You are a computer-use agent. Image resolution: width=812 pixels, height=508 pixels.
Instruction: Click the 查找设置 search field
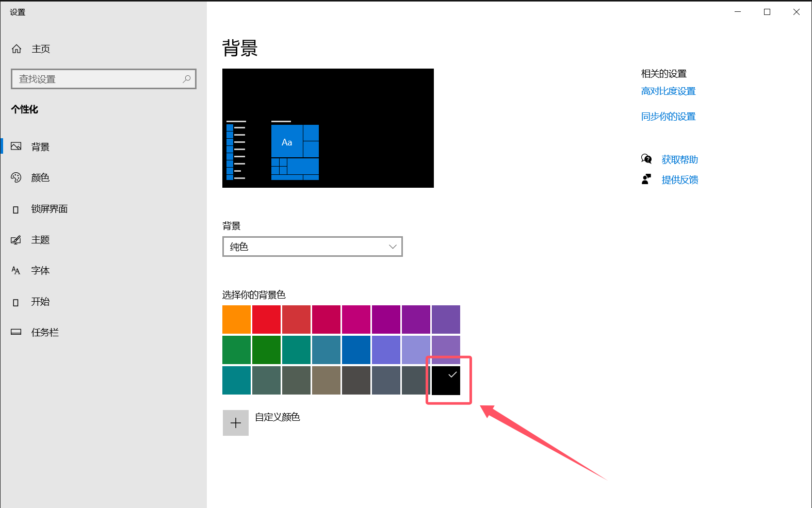tap(98, 79)
